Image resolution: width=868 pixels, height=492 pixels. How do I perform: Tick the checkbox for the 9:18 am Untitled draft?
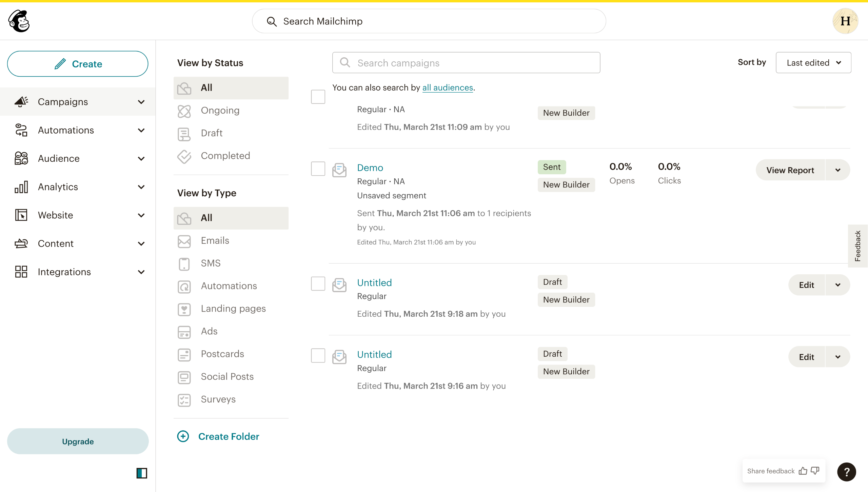point(318,283)
